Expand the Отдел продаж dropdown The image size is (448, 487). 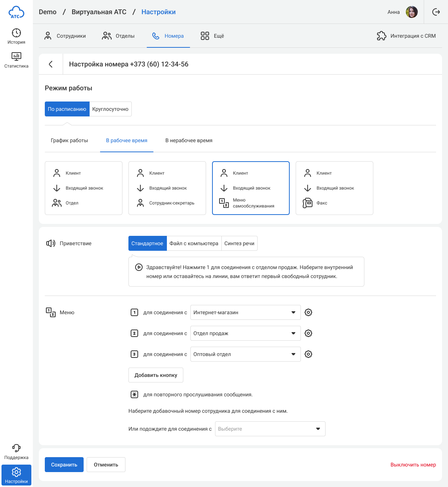(x=245, y=333)
